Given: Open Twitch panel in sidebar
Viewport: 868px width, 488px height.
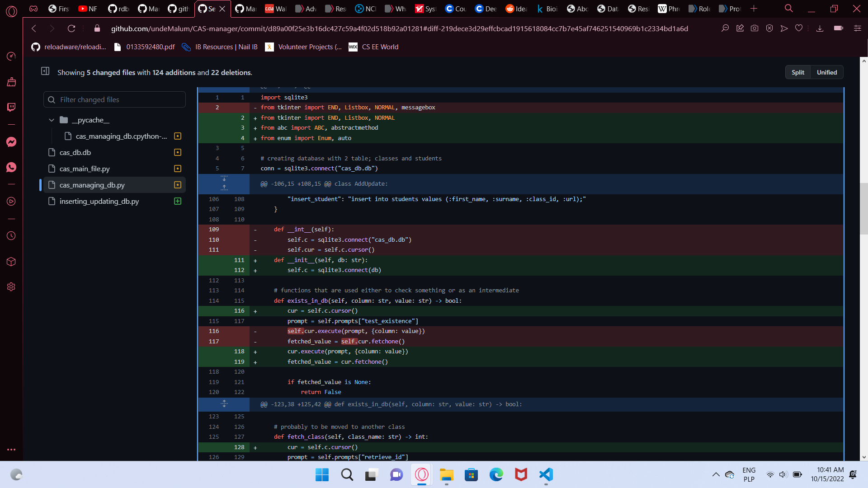Looking at the screenshot, I should (x=11, y=107).
